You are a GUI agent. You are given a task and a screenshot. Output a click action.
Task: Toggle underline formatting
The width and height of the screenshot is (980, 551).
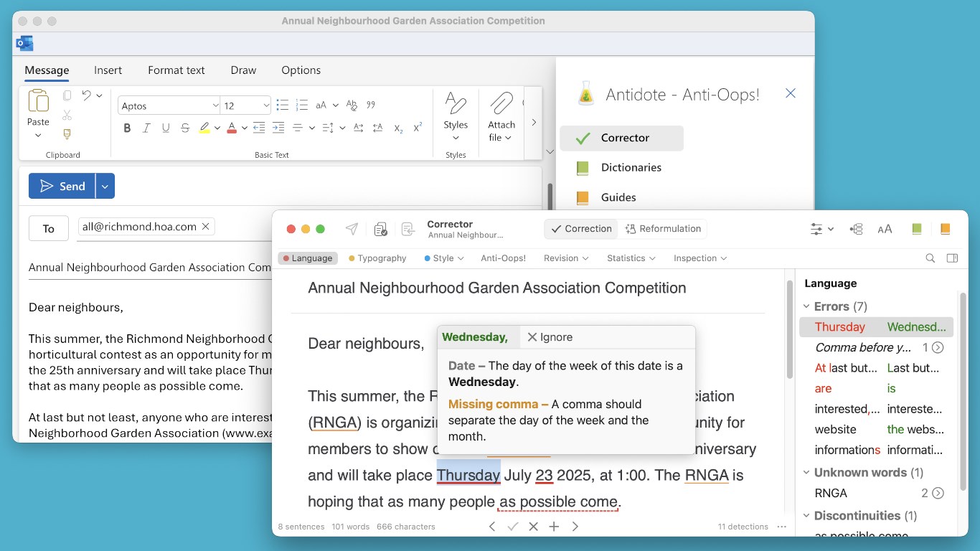coord(166,128)
